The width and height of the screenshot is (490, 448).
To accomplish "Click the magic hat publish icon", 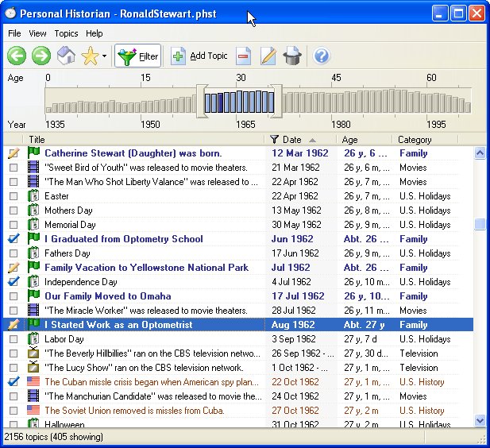I will click(x=292, y=56).
